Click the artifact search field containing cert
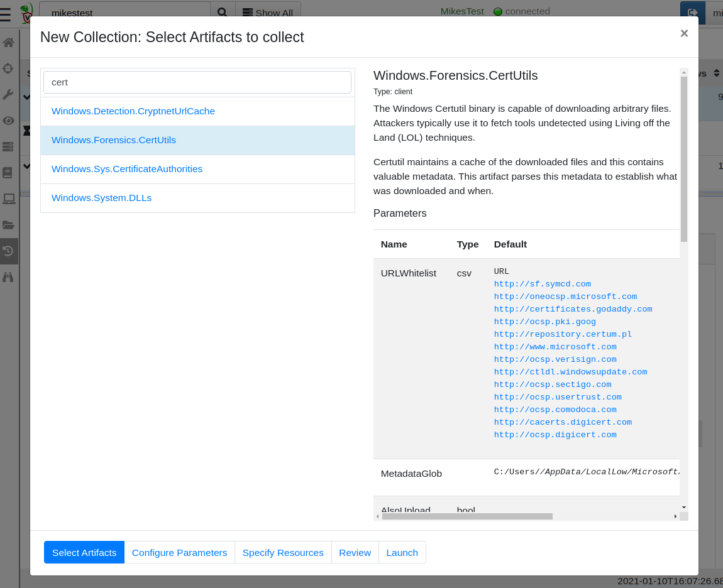The height and width of the screenshot is (588, 723). 197,82
